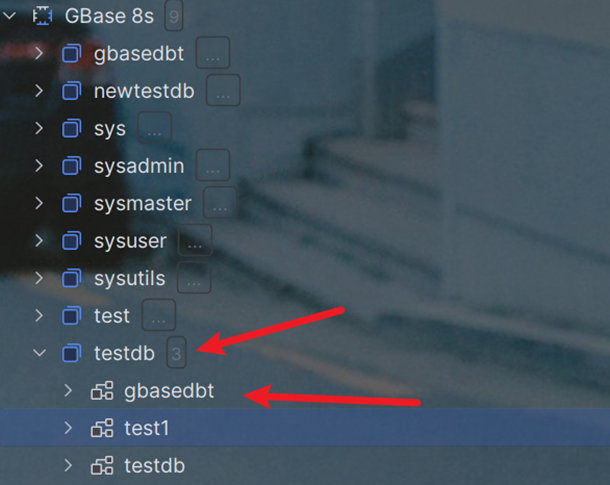This screenshot has width=610, height=485.
Task: Click the newtestdb database icon
Action: coord(71,91)
